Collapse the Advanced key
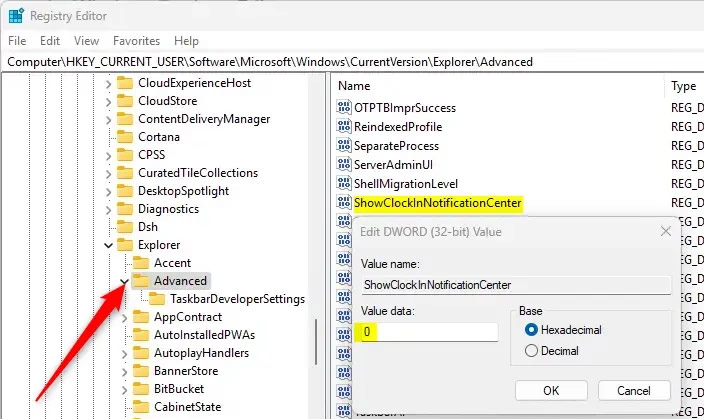 tap(124, 282)
